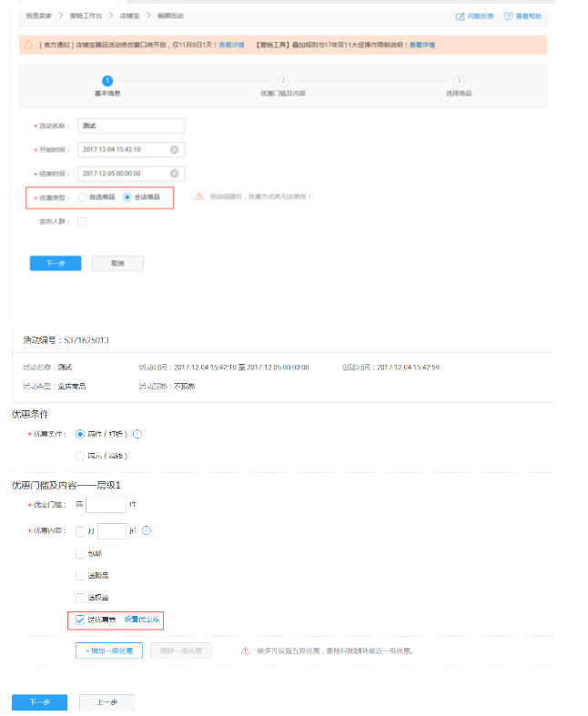Screen dimensions: 588x716
Task: Focus the 活动名称 input field
Action: pyautogui.click(x=131, y=126)
